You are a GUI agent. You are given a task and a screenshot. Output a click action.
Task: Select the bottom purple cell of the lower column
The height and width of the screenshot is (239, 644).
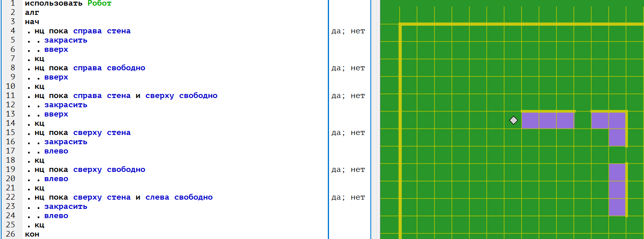coord(617,207)
